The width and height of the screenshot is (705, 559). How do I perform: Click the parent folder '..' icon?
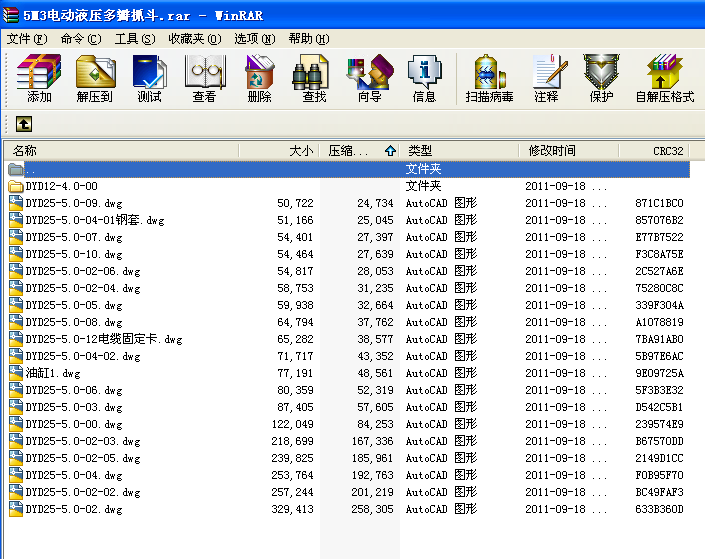16,169
